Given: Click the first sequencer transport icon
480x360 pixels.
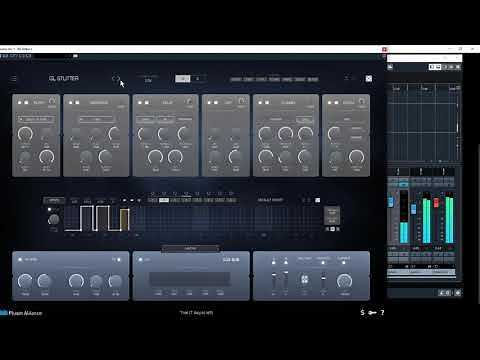Looking at the screenshot, I should click(x=124, y=200).
